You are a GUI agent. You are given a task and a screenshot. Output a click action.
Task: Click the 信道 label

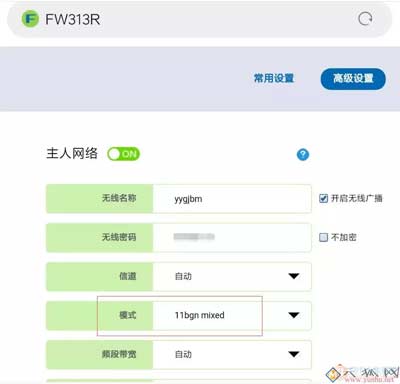pyautogui.click(x=128, y=276)
